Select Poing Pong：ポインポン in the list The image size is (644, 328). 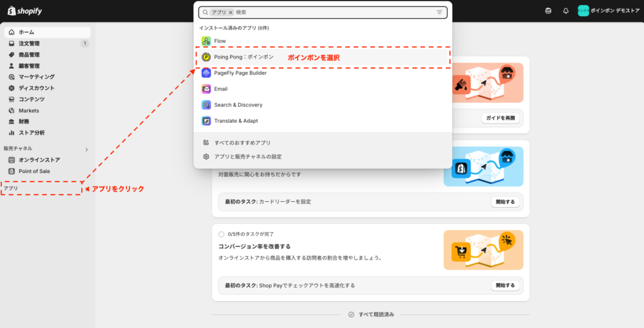point(323,57)
